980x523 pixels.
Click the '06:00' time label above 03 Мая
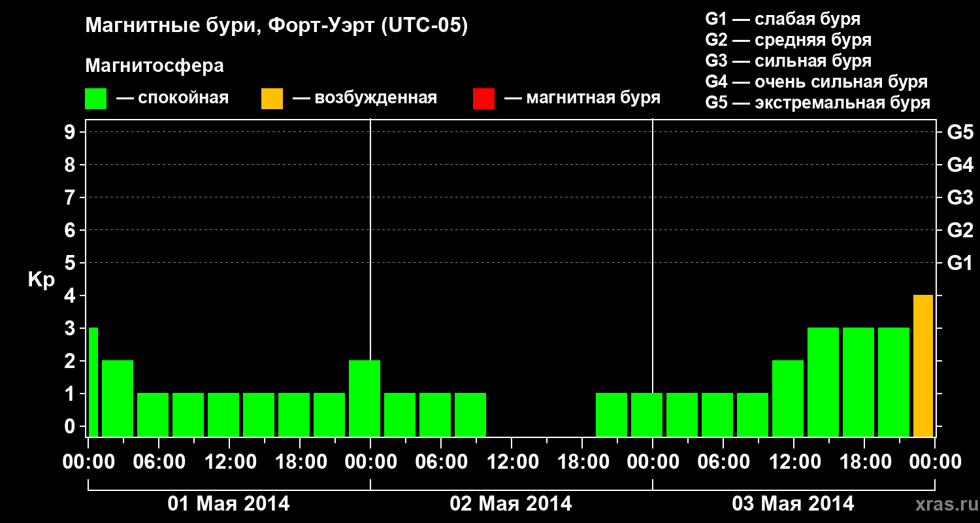pyautogui.click(x=725, y=462)
